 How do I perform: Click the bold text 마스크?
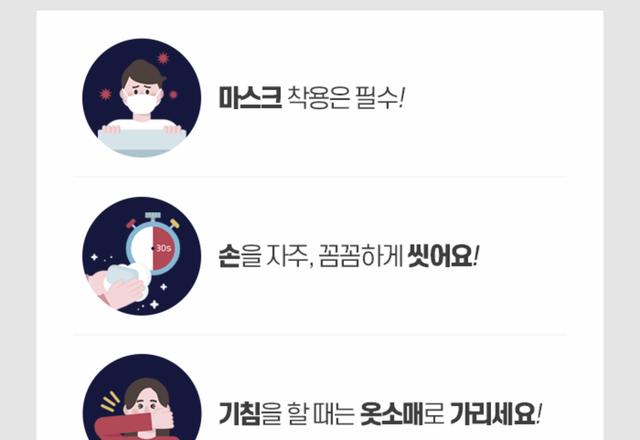(x=250, y=98)
